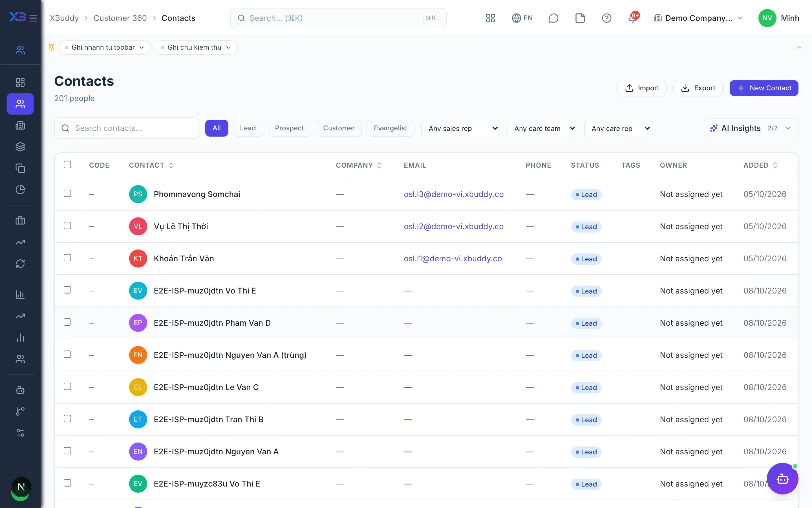Sort the table by the Added column
The image size is (812, 508).
click(x=760, y=165)
